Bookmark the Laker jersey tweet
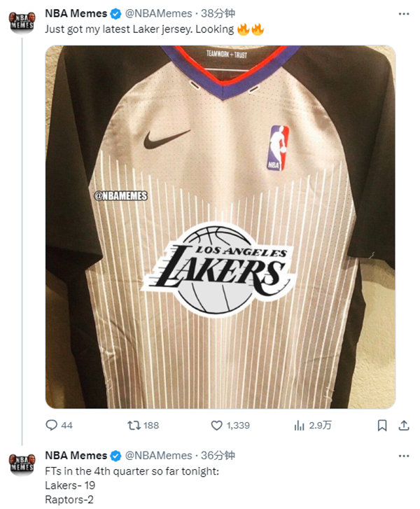This screenshot has height=509, width=420. (x=381, y=425)
